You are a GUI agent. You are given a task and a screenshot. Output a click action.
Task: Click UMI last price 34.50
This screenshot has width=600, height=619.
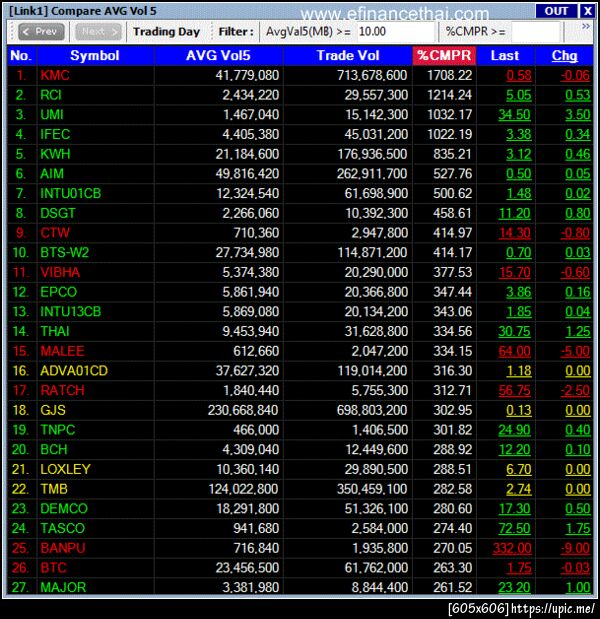pyautogui.click(x=515, y=115)
